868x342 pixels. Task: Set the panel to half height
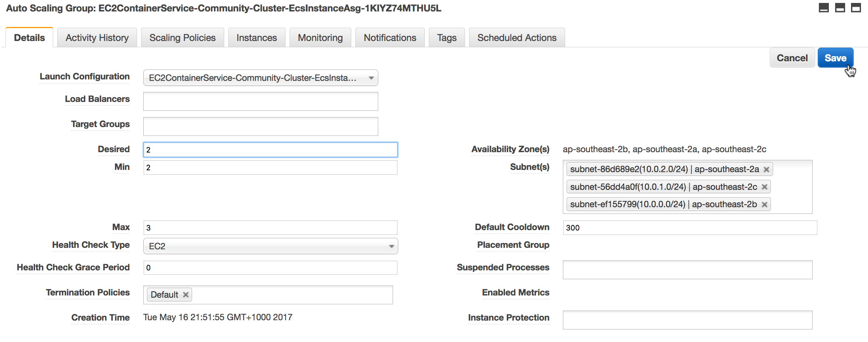pos(840,8)
